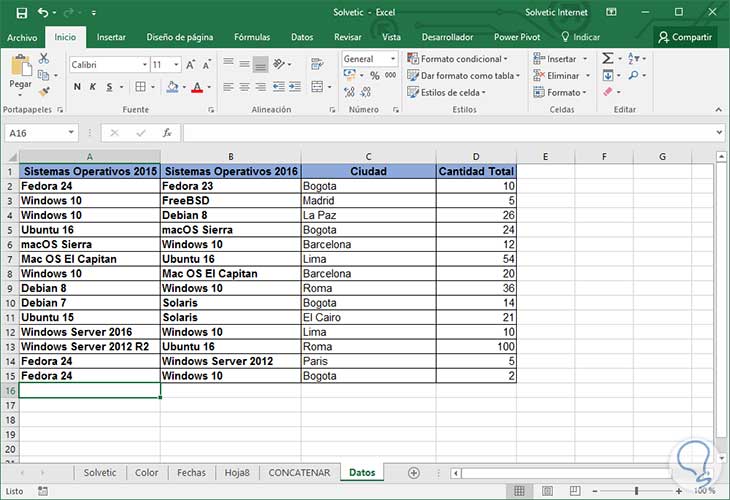The height and width of the screenshot is (500, 730).
Task: Click the Save icon in title bar
Action: point(21,13)
